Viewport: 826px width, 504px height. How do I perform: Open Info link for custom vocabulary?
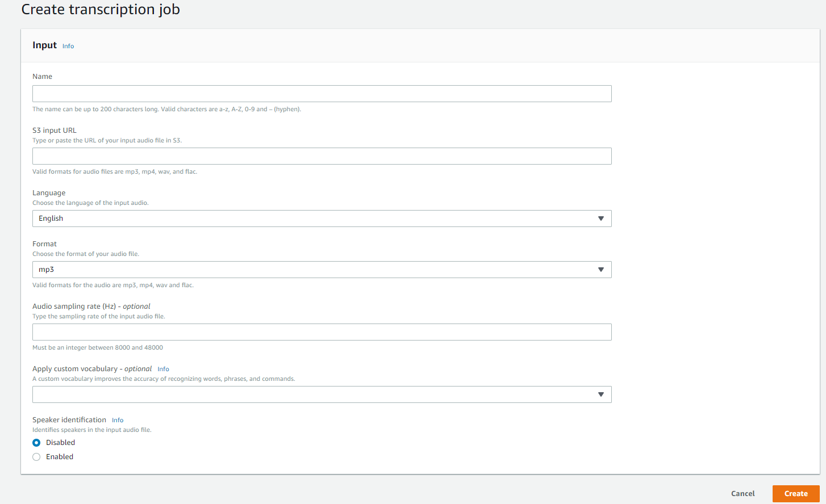[164, 369]
